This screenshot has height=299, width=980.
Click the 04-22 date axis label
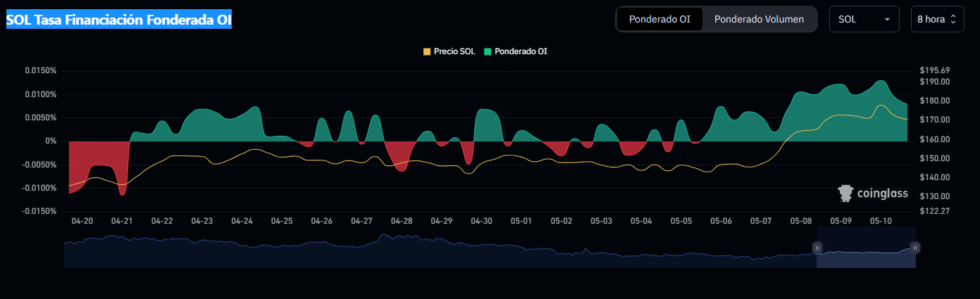(x=162, y=221)
